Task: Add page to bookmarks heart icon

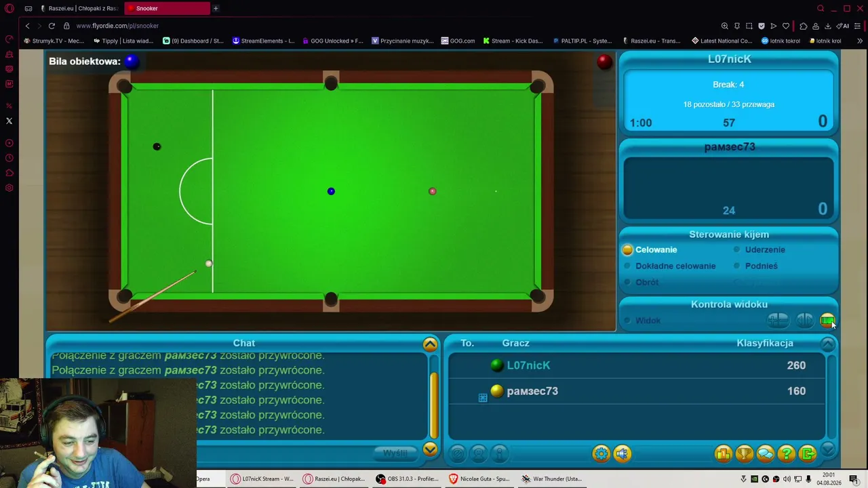Action: pyautogui.click(x=786, y=26)
